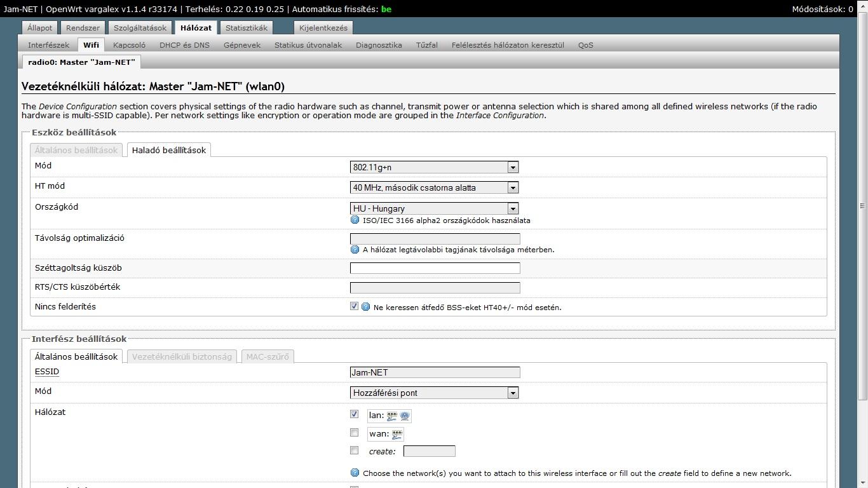This screenshot has height=488, width=868.
Task: Click the Kijelentkezés logout tab
Action: 323,28
